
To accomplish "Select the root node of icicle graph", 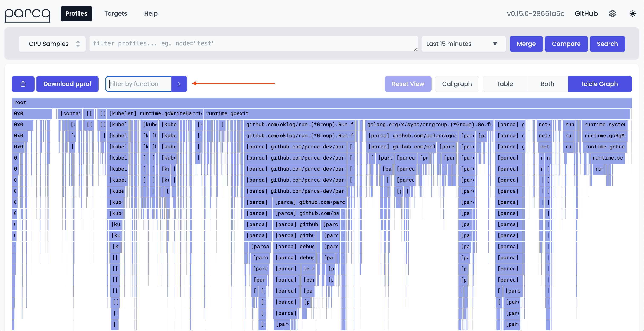I will click(322, 103).
